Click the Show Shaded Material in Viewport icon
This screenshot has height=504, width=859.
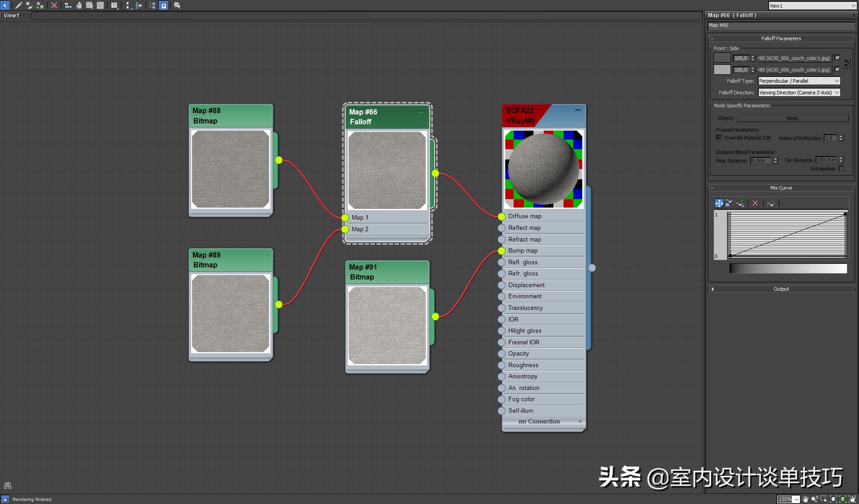click(x=89, y=5)
